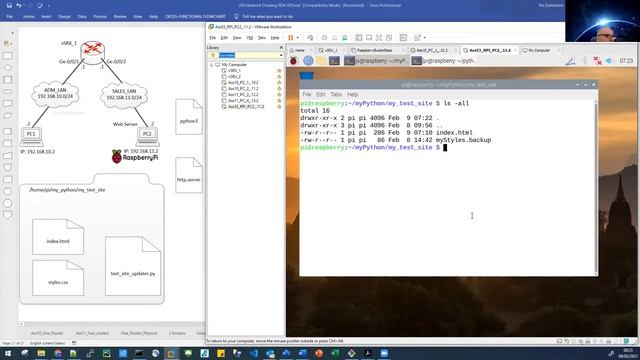Open terminal File menu
The image size is (640, 360).
307,94
